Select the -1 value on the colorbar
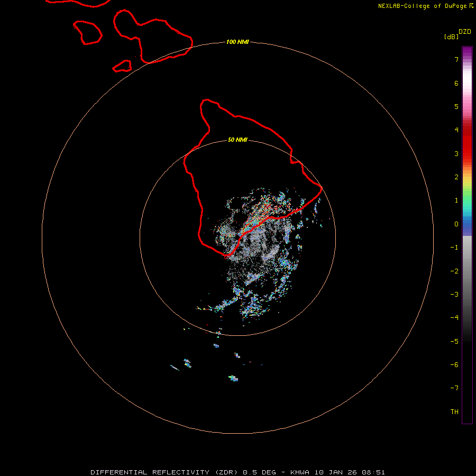476x476 pixels. pyautogui.click(x=454, y=248)
